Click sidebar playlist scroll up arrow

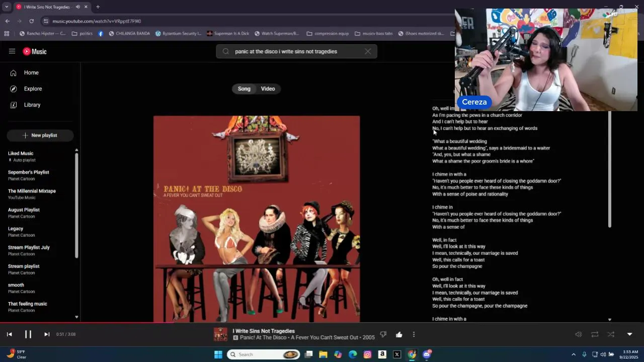[x=76, y=150]
